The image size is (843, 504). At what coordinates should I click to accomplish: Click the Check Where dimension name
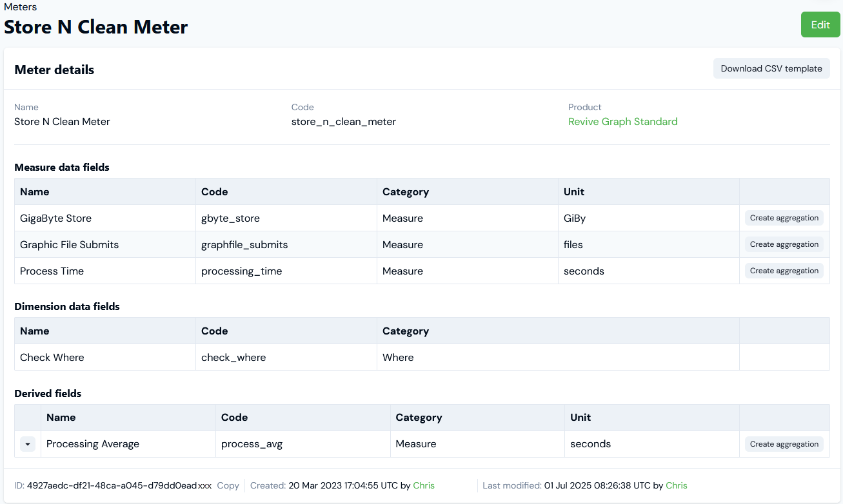click(105, 357)
